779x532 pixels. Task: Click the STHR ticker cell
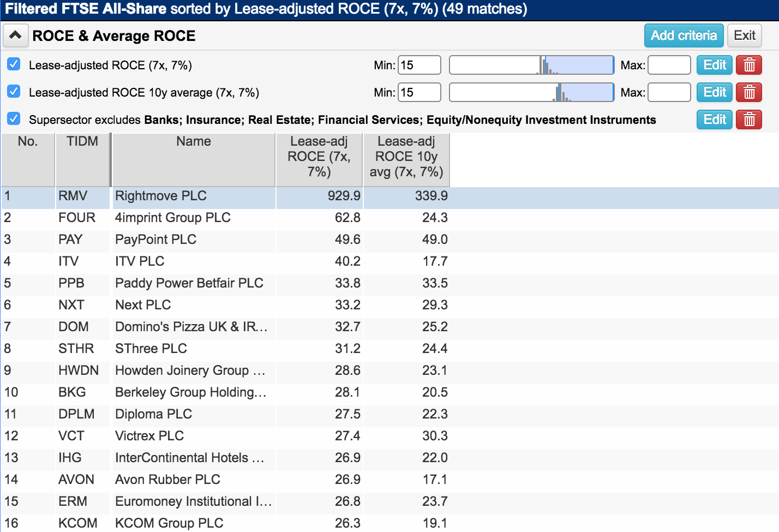76,349
